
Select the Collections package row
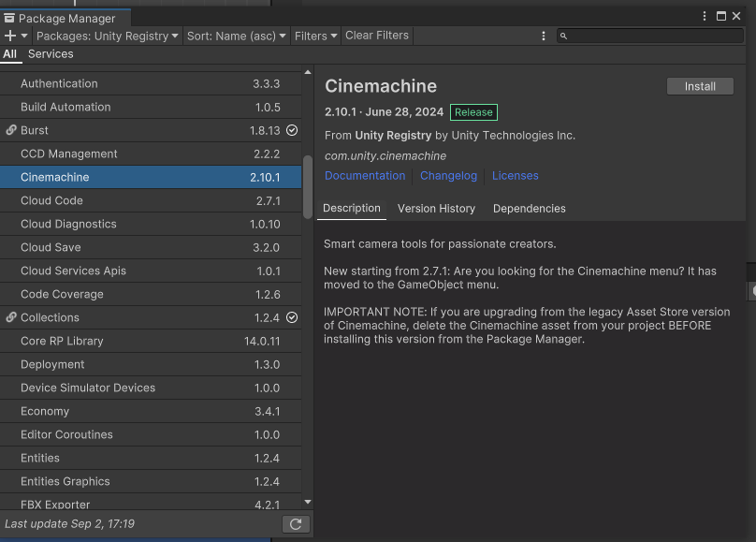(x=151, y=317)
